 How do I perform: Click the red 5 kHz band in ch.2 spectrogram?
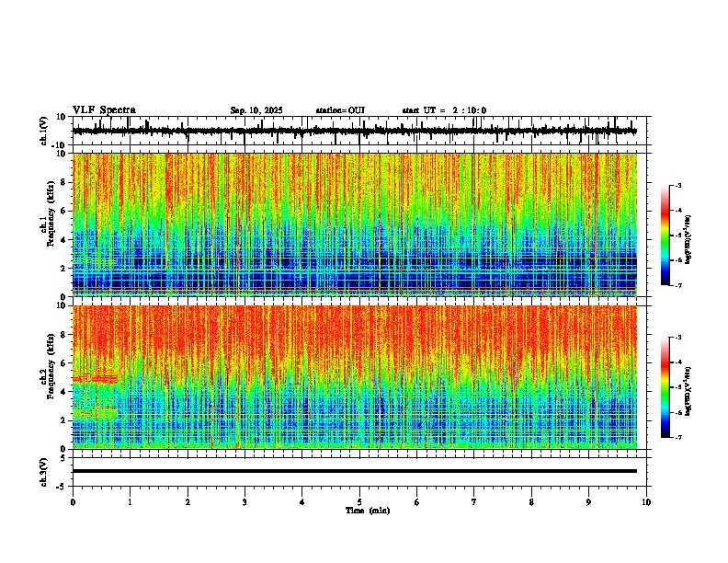click(x=96, y=379)
